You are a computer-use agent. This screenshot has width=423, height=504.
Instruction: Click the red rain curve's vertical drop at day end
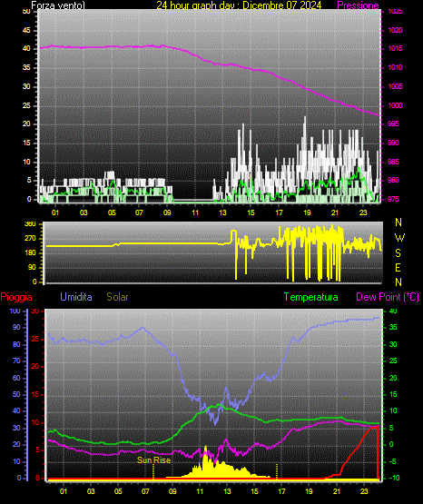click(378, 451)
